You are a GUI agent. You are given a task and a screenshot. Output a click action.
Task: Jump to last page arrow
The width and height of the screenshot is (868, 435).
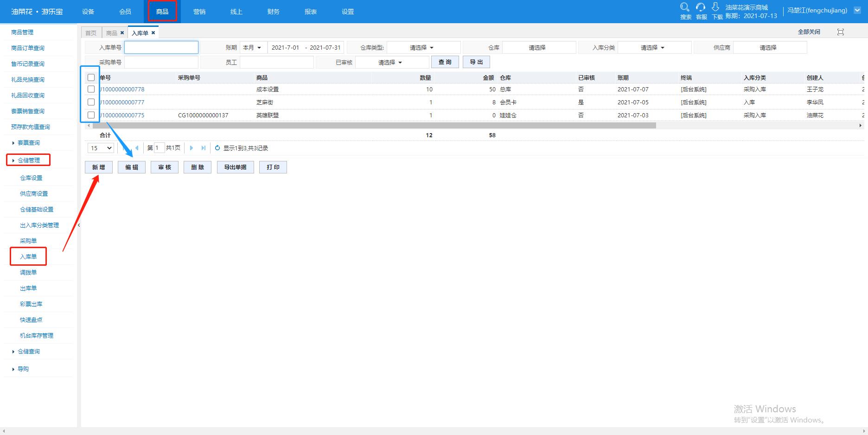(203, 148)
